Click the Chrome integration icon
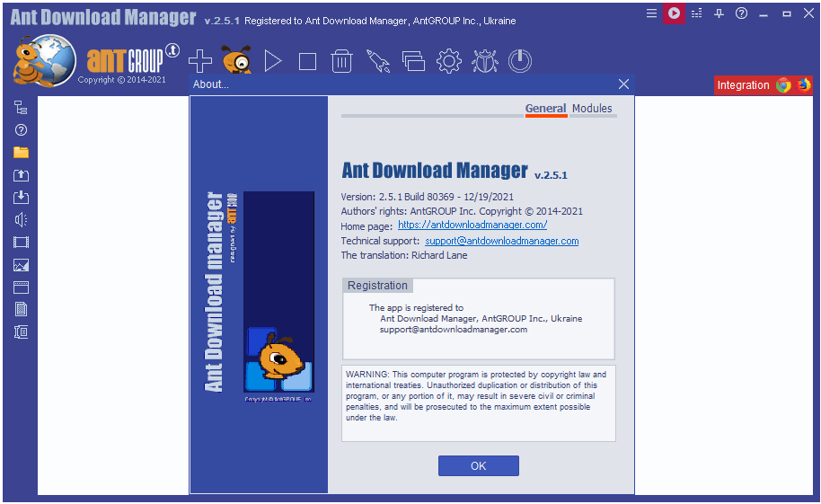The image size is (821, 504). point(783,84)
